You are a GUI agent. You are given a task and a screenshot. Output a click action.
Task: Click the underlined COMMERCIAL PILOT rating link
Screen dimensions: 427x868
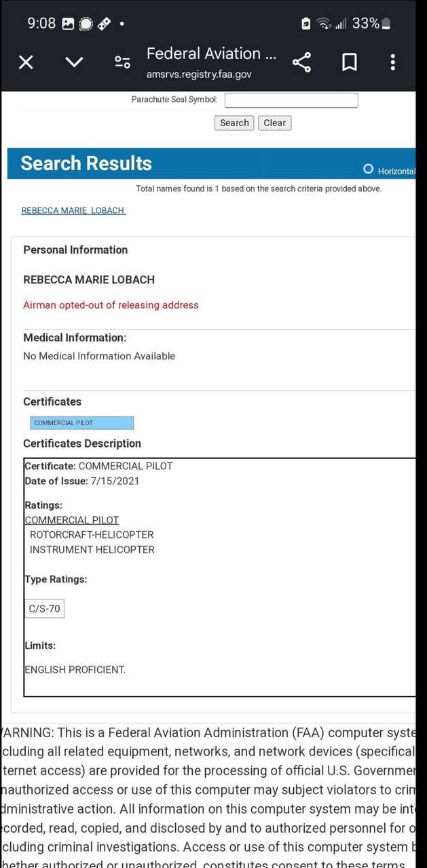[71, 520]
